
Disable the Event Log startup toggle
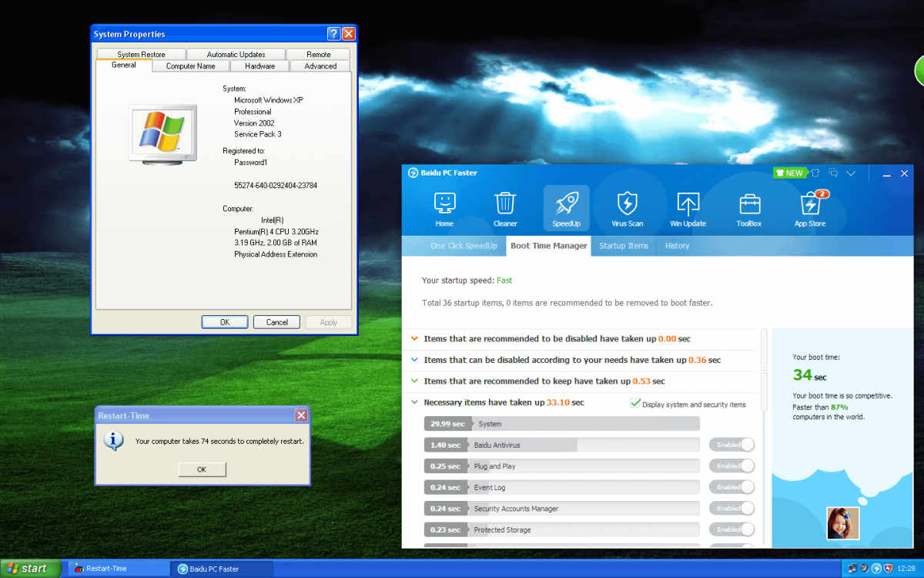click(x=731, y=487)
